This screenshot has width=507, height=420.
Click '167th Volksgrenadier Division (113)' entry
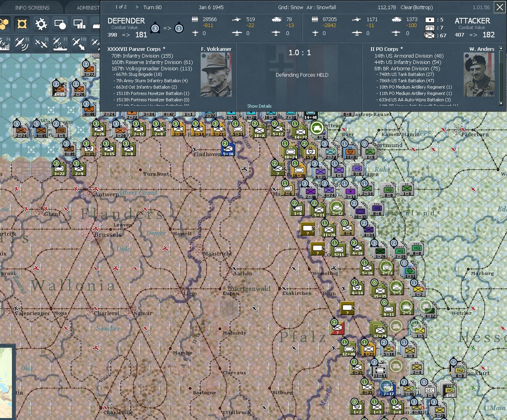pyautogui.click(x=151, y=68)
